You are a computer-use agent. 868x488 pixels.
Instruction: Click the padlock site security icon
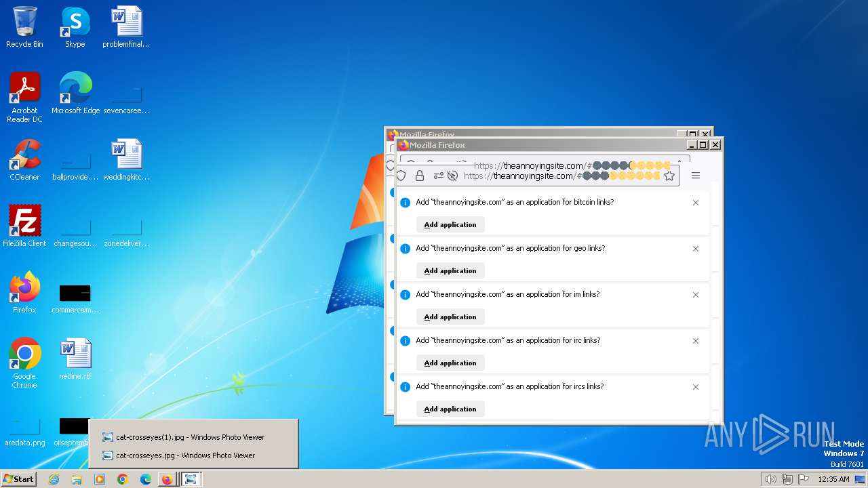pyautogui.click(x=420, y=176)
